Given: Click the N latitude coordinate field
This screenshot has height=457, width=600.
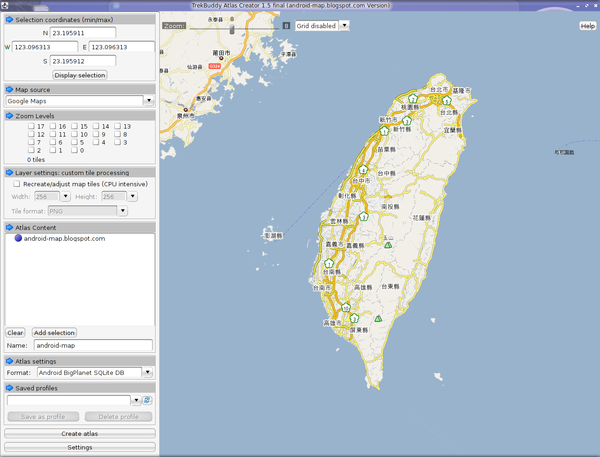Looking at the screenshot, I should [83, 33].
